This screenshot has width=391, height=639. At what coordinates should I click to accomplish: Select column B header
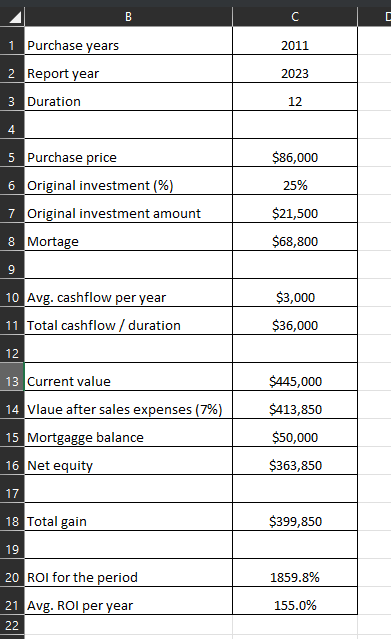pos(128,17)
